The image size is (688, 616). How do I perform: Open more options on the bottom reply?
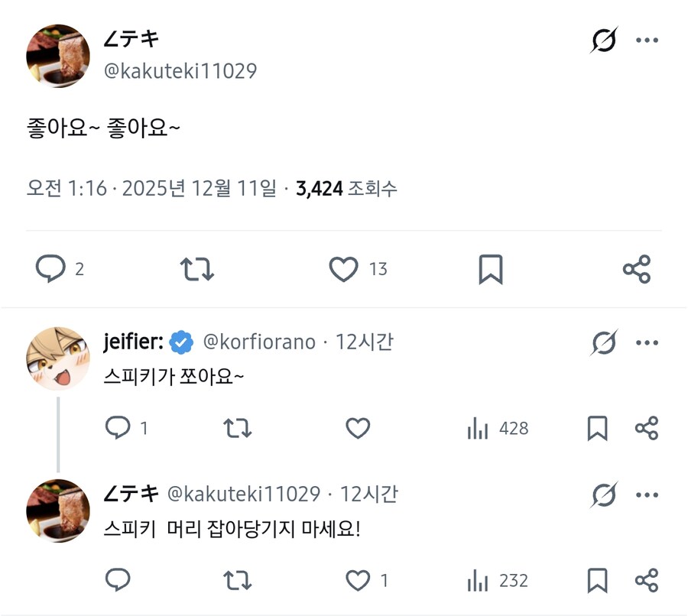(x=648, y=494)
